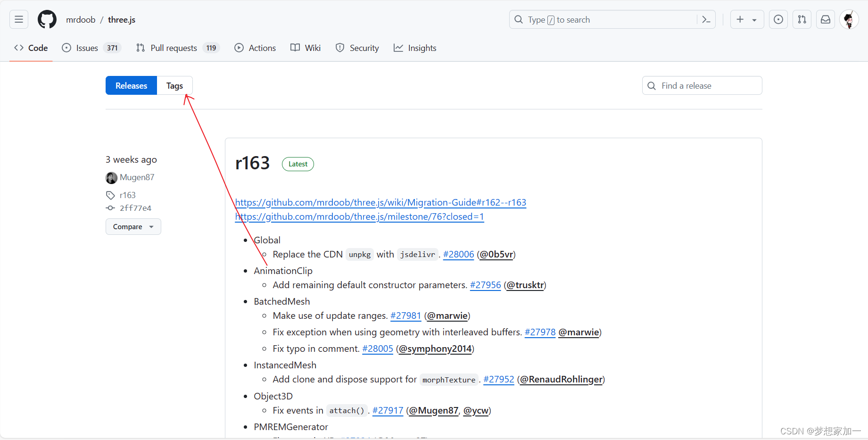Open the Pull requests tab

pyautogui.click(x=178, y=48)
